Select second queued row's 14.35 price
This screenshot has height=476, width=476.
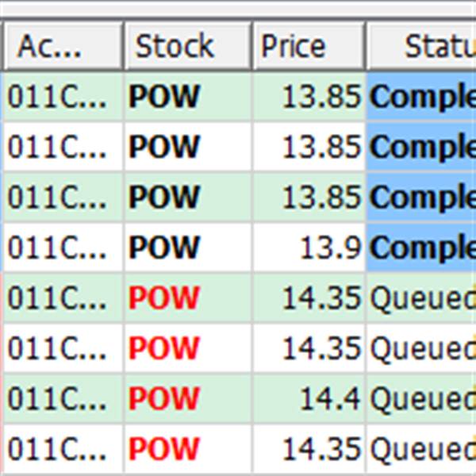309,348
